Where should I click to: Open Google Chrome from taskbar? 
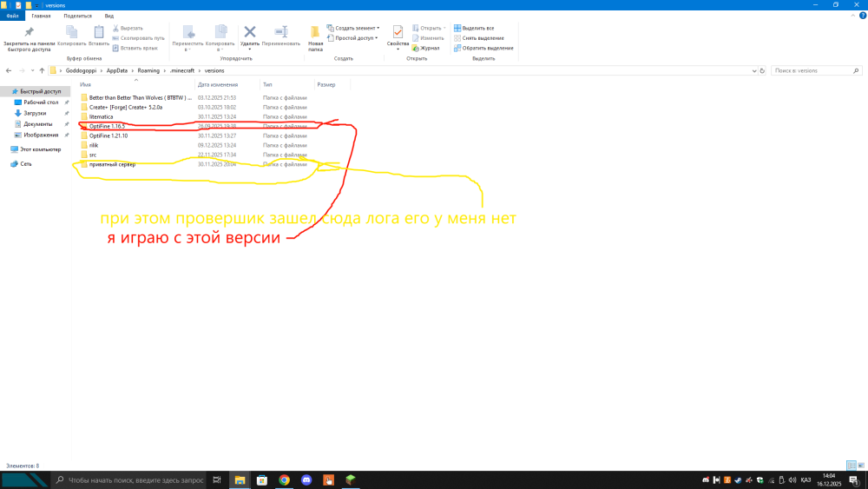[284, 480]
